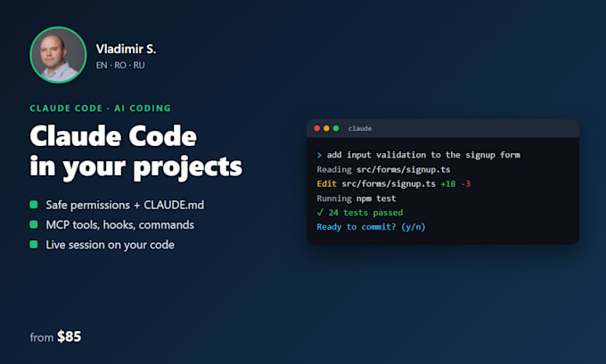606x364 pixels.
Task: Click the 'from $85' price
Action: pyautogui.click(x=55, y=336)
